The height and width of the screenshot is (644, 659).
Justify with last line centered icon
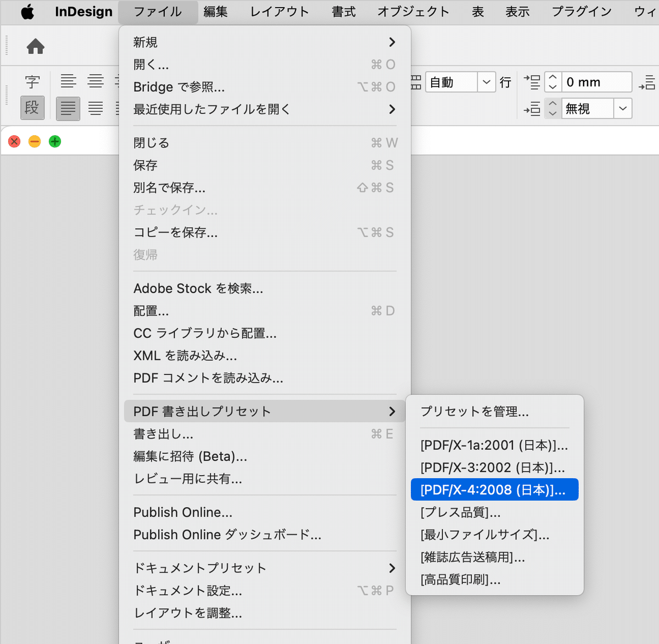coord(96,108)
